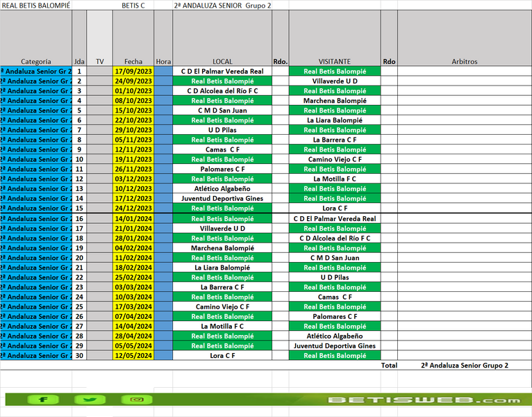This screenshot has width=532, height=417.
Task: Click the BETIS C title cell
Action: click(133, 6)
